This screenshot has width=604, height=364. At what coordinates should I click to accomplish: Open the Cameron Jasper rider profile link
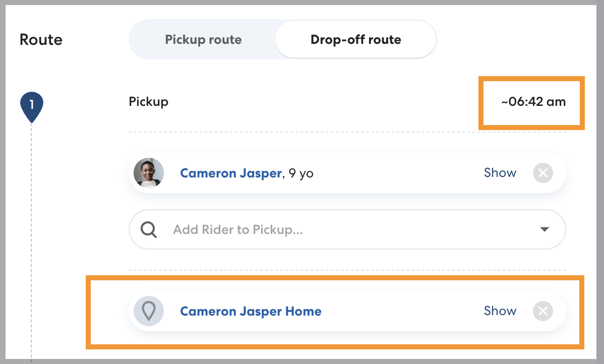[230, 173]
